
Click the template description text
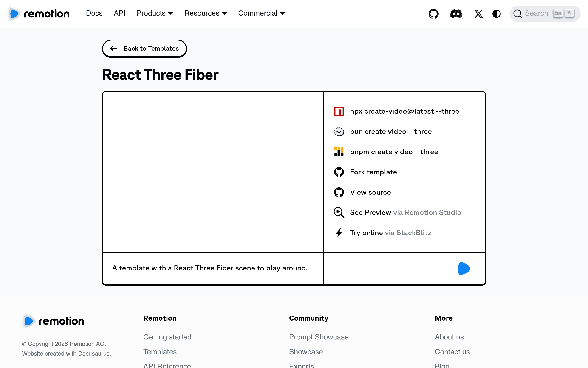(x=210, y=268)
